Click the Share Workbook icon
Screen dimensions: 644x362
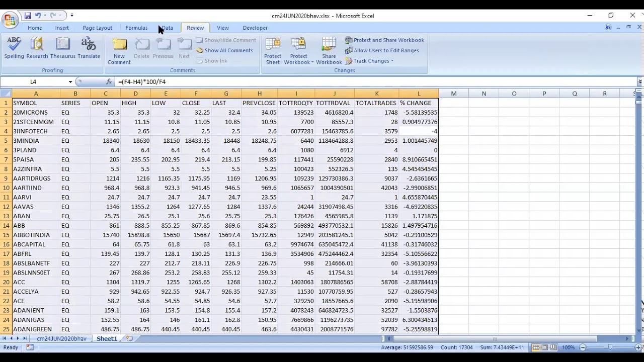[x=329, y=51]
